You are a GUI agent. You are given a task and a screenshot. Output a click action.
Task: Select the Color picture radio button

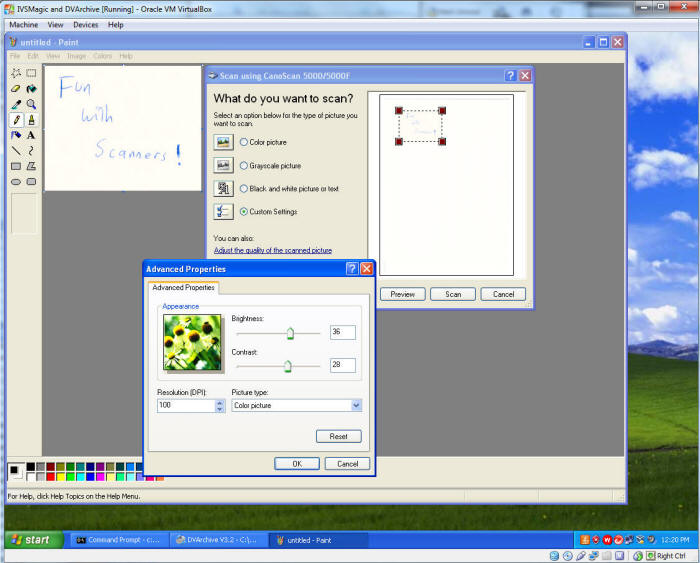(x=244, y=142)
